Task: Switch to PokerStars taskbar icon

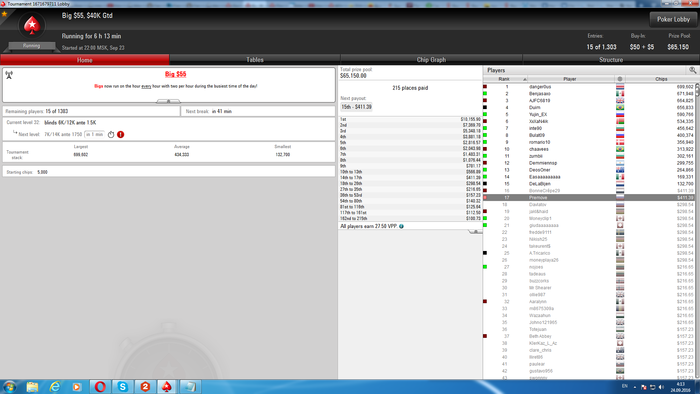Action: coord(167,387)
